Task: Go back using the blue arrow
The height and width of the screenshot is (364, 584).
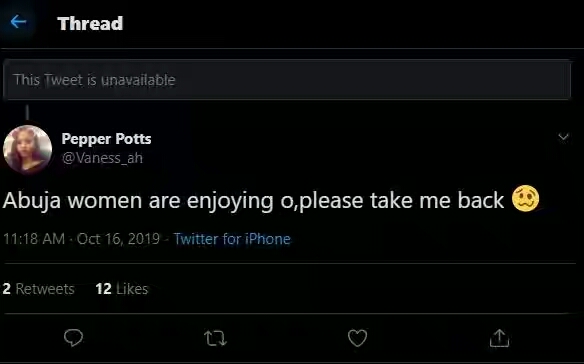Action: (18, 22)
